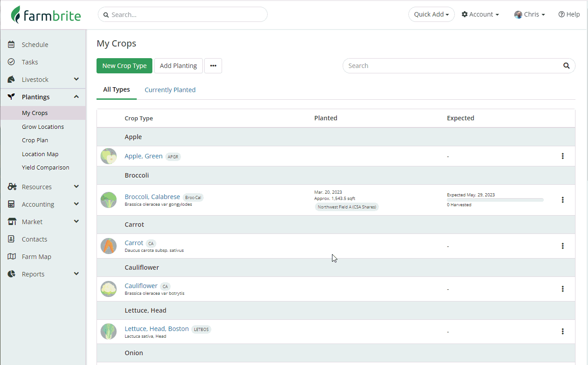Image resolution: width=588 pixels, height=365 pixels.
Task: Expand the Reports menu chevron
Action: coord(76,274)
